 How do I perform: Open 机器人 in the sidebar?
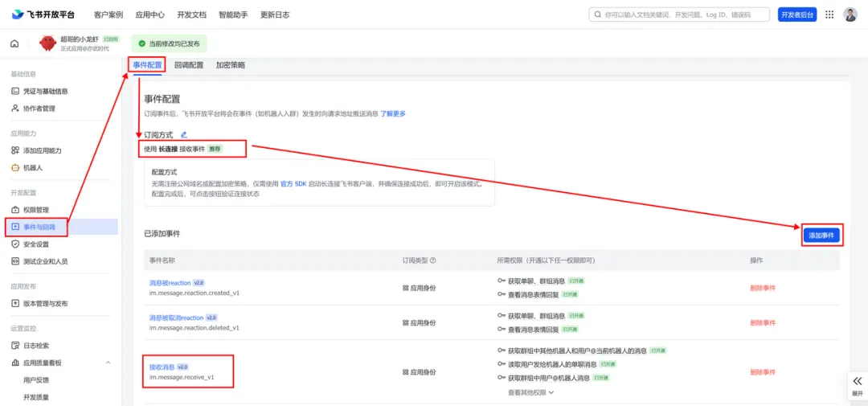(32, 168)
